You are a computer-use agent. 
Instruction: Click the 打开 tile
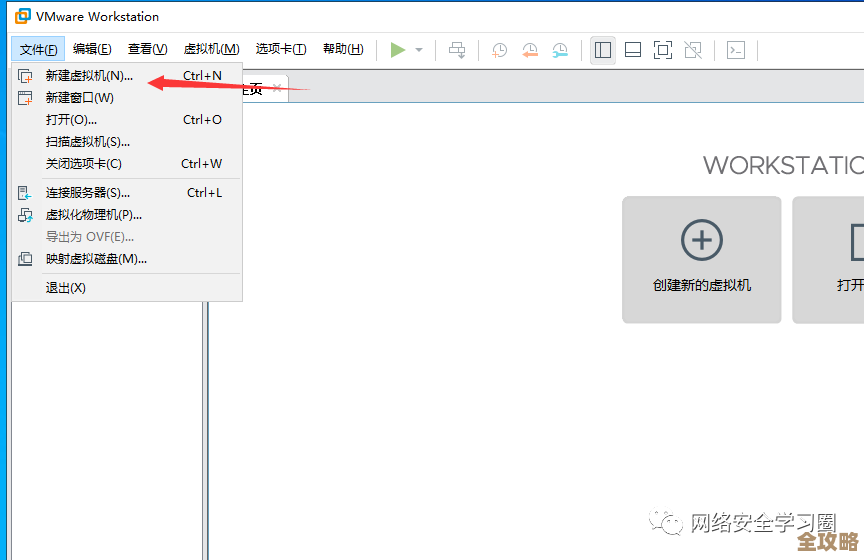coord(828,260)
